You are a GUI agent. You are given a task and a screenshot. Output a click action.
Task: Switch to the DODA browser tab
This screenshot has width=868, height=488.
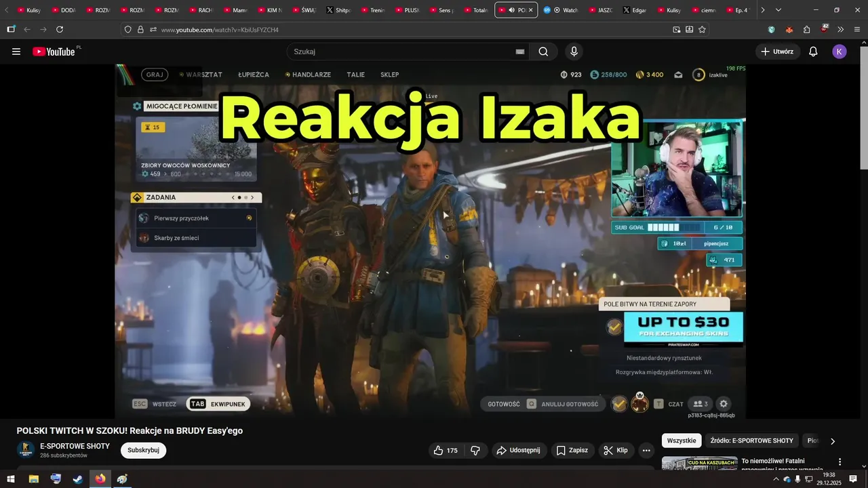[63, 10]
